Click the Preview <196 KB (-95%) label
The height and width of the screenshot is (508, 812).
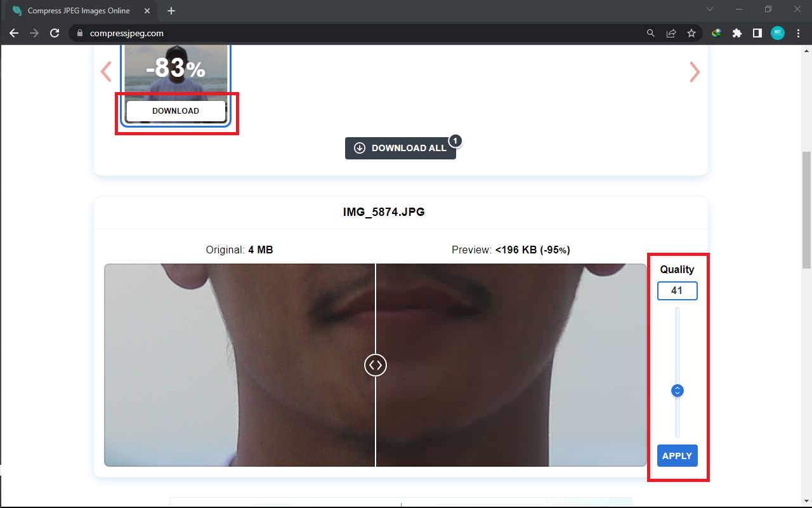[511, 250]
